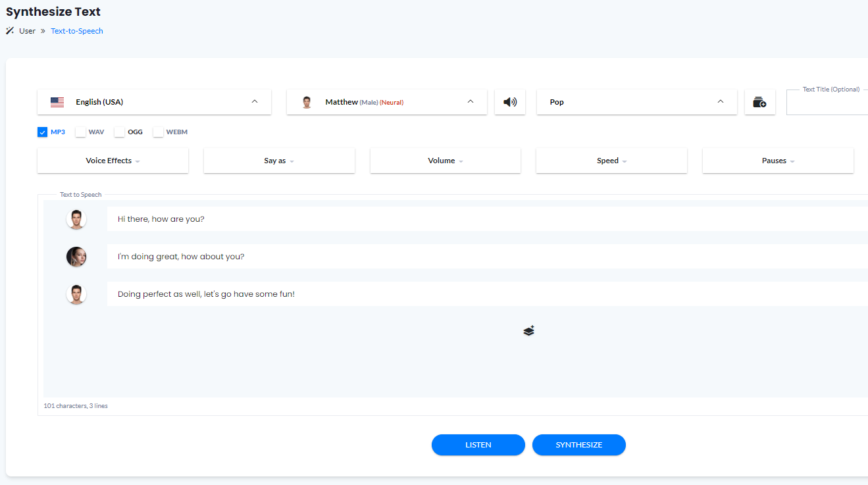868x485 pixels.
Task: Tick the WEBM format checkbox
Action: (x=159, y=132)
